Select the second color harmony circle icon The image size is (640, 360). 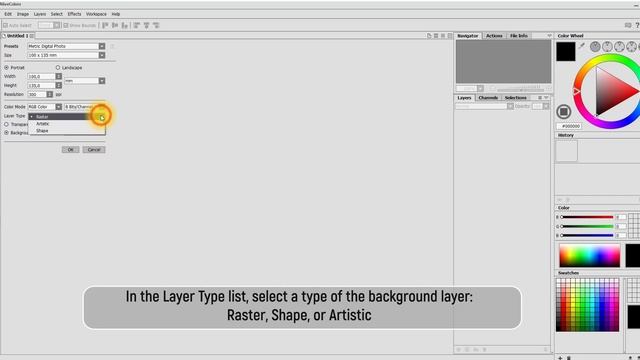607,47
